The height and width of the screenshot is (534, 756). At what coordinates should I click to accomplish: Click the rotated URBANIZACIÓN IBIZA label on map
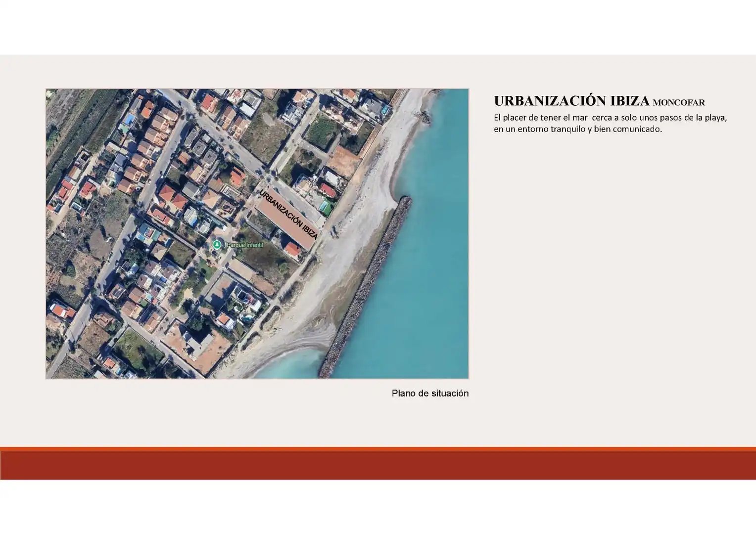click(x=288, y=215)
